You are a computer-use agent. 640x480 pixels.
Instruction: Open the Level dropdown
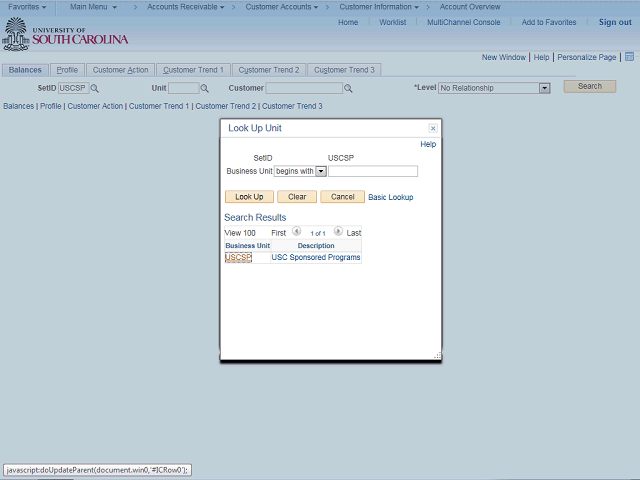[544, 88]
